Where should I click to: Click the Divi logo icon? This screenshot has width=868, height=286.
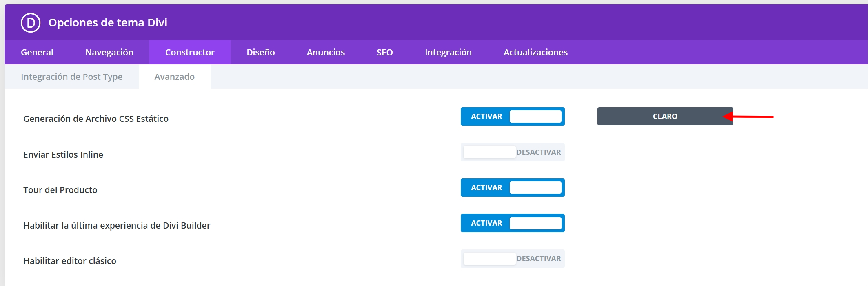point(31,23)
